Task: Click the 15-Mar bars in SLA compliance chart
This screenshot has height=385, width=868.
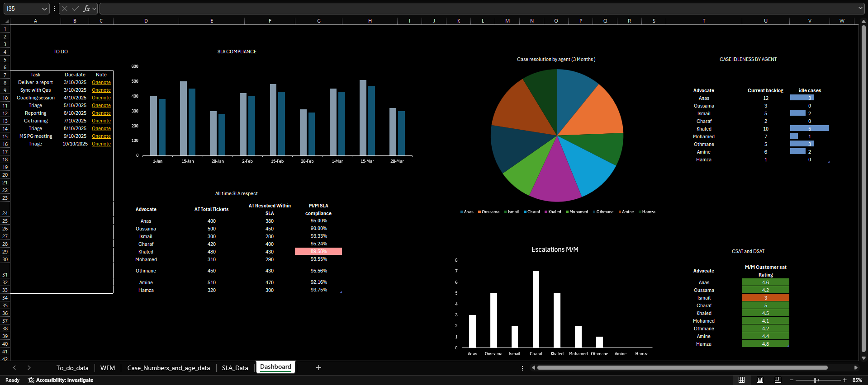Action: pyautogui.click(x=367, y=117)
